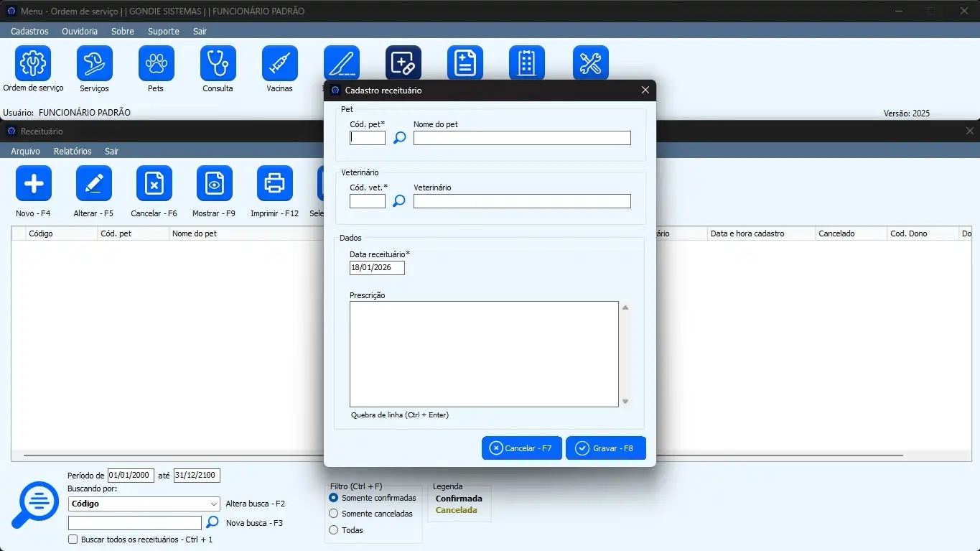Click the Data receituário date field

coord(377,268)
